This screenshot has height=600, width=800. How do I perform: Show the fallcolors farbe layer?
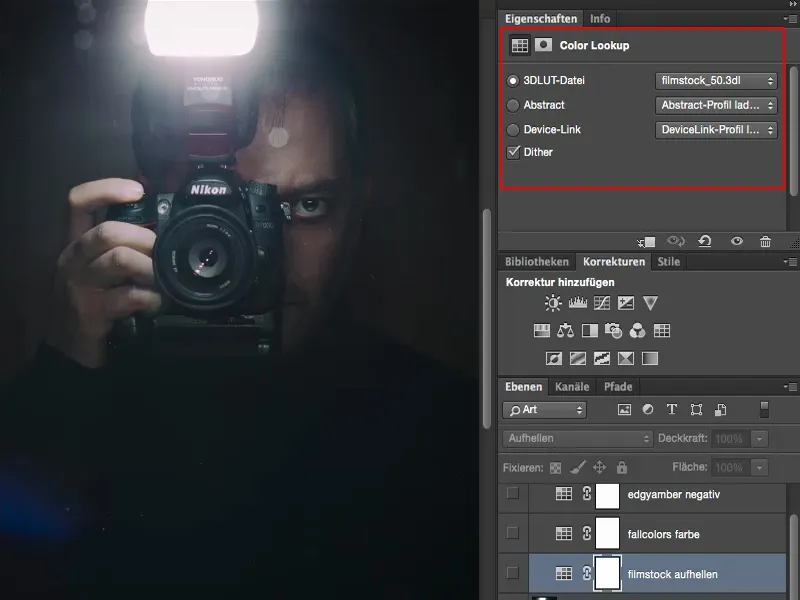pyautogui.click(x=513, y=533)
